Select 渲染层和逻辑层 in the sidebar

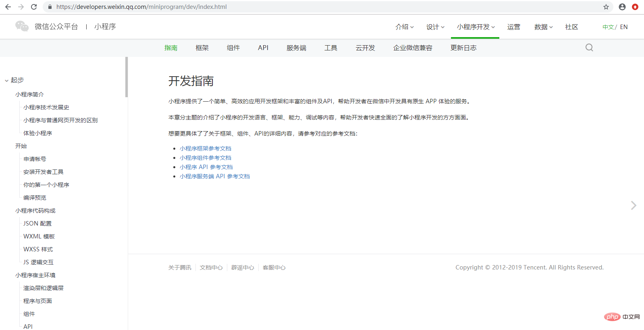tap(44, 288)
